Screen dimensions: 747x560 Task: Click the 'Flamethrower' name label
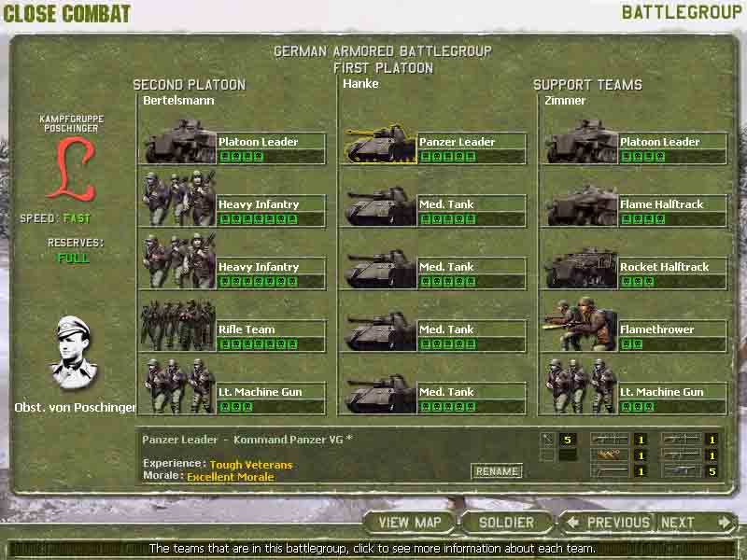point(656,329)
